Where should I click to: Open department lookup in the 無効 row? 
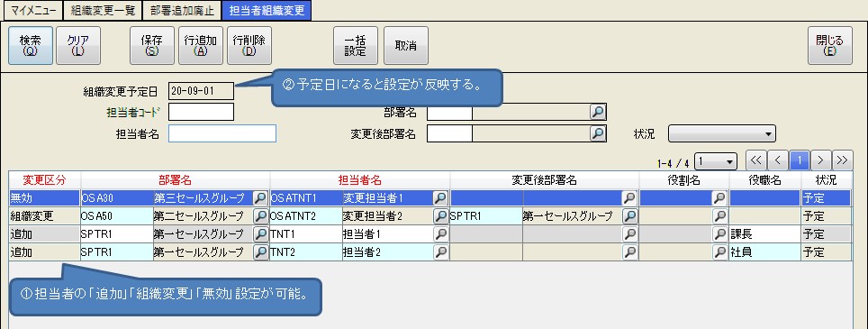(x=261, y=197)
